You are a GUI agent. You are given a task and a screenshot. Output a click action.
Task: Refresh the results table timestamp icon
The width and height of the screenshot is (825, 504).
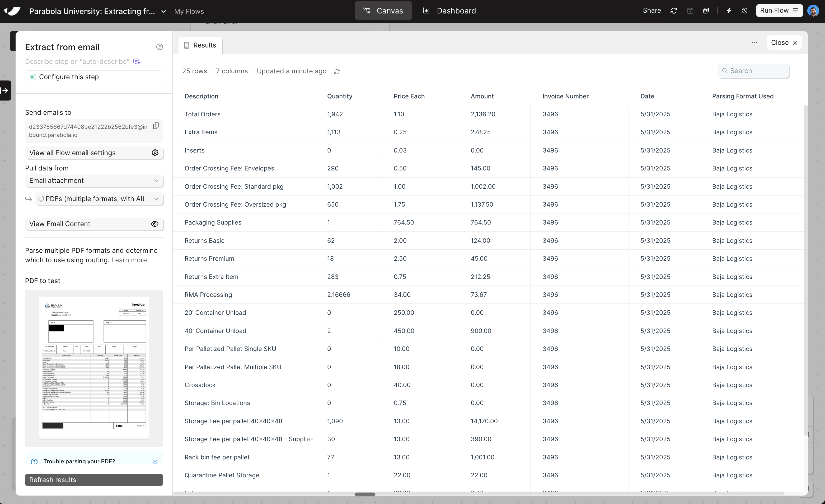[x=337, y=72]
